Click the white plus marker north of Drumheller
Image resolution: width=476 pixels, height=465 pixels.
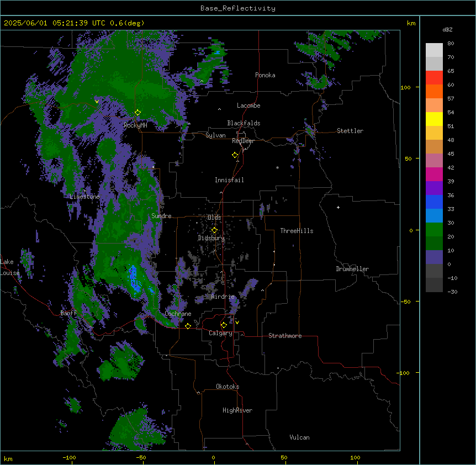[x=338, y=207]
